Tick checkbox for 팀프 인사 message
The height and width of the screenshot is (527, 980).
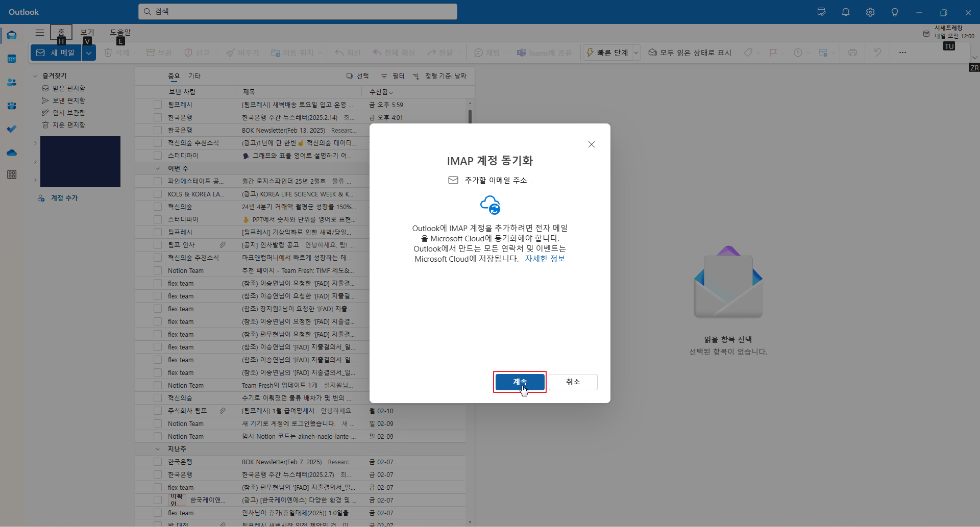tap(158, 245)
